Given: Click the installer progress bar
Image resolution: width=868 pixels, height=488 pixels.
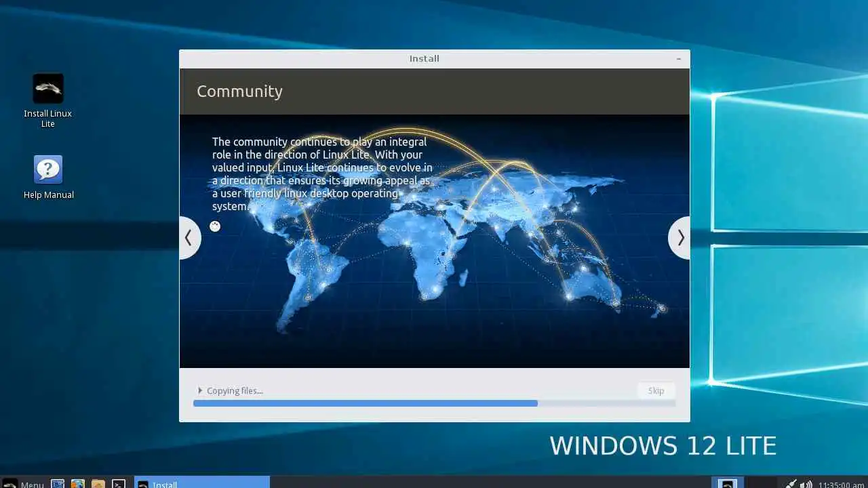Looking at the screenshot, I should (x=435, y=403).
